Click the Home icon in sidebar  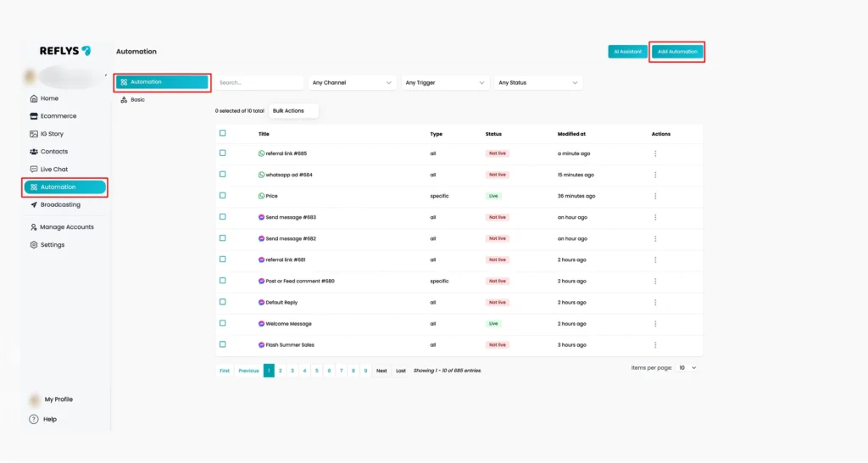[34, 98]
